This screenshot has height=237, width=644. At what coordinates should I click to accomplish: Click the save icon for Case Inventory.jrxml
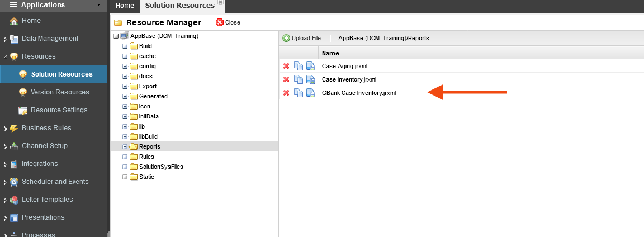311,79
